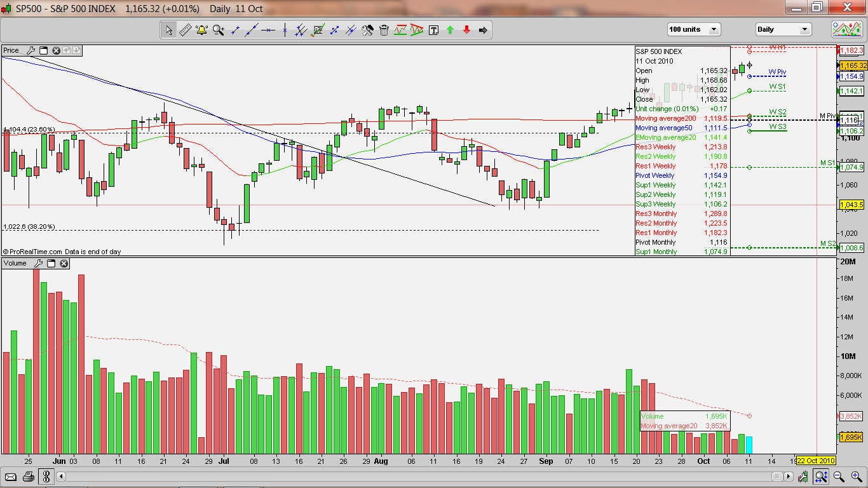
Task: Select the ruler measurement tool
Action: 186,30
